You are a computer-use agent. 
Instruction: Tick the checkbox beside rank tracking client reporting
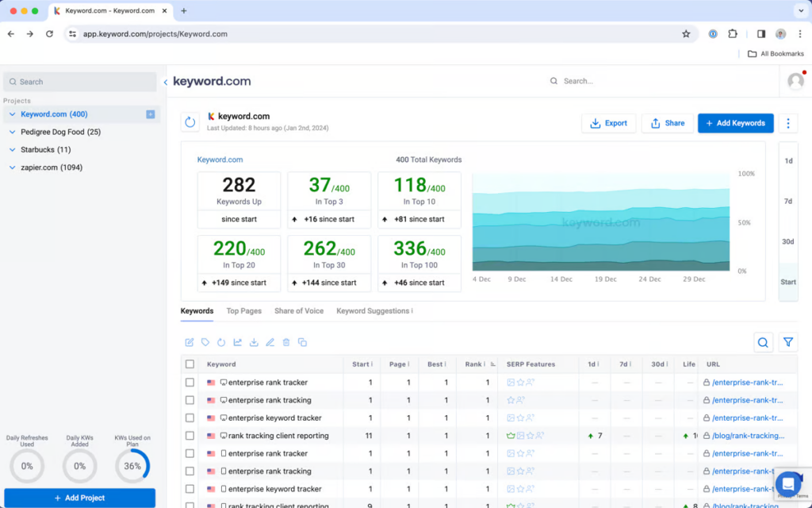tap(191, 435)
